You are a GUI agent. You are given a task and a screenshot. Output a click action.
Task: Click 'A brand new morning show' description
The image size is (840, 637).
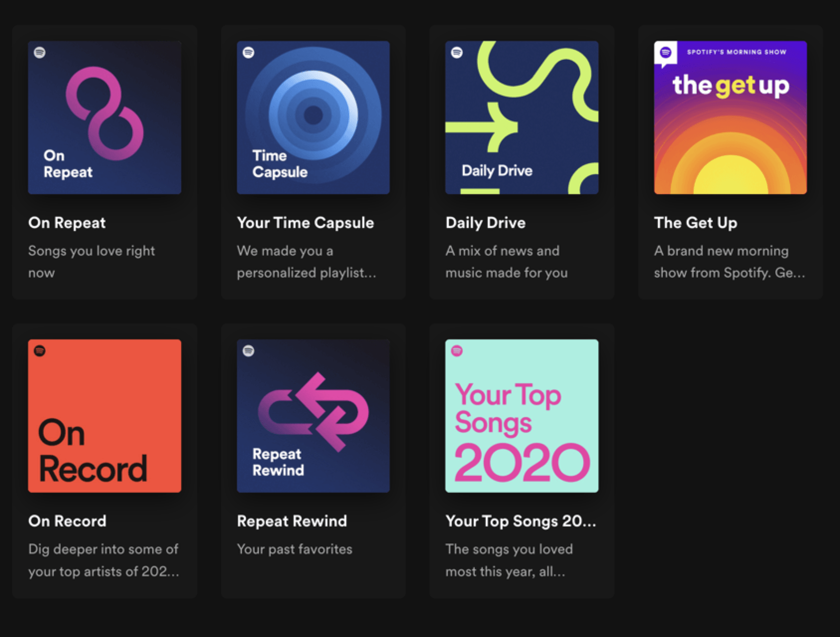729,262
